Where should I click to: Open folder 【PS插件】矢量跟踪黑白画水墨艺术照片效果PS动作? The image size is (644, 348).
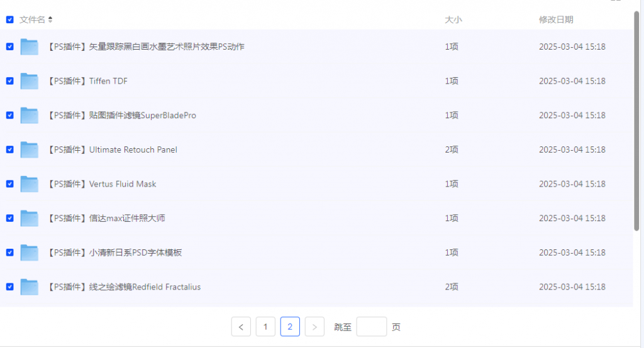[145, 46]
